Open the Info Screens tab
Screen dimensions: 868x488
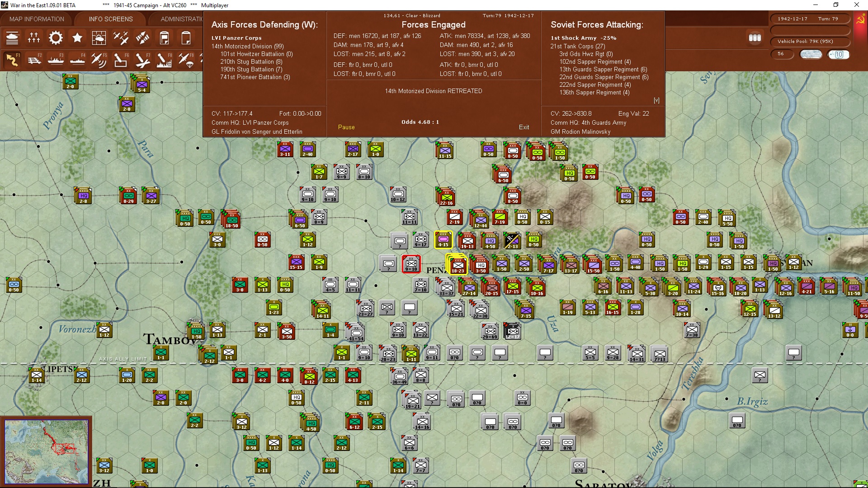click(x=111, y=19)
